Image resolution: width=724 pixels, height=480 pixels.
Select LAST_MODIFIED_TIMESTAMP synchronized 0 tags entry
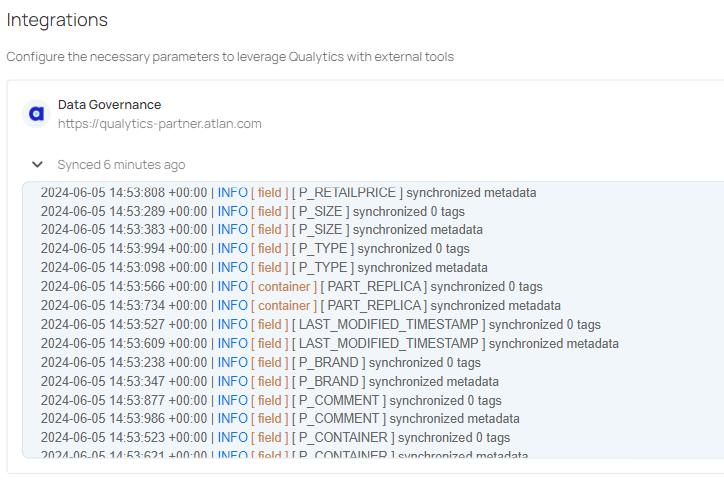(x=320, y=325)
